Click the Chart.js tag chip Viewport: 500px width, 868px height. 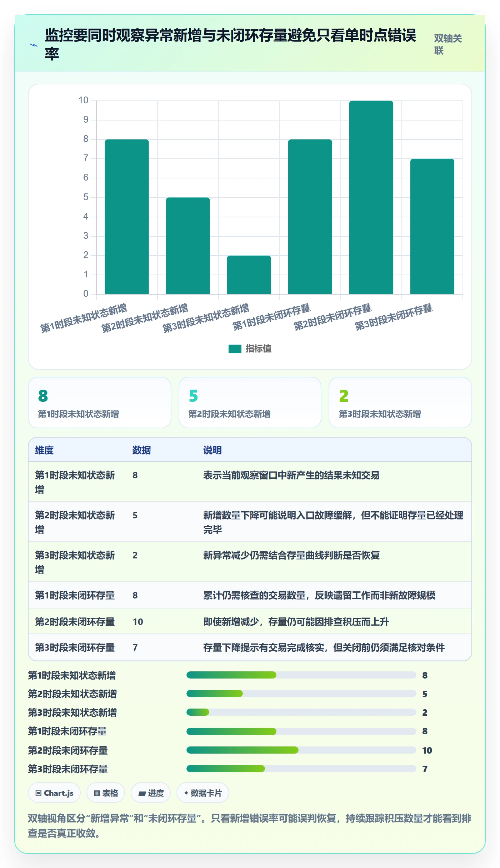(54, 793)
